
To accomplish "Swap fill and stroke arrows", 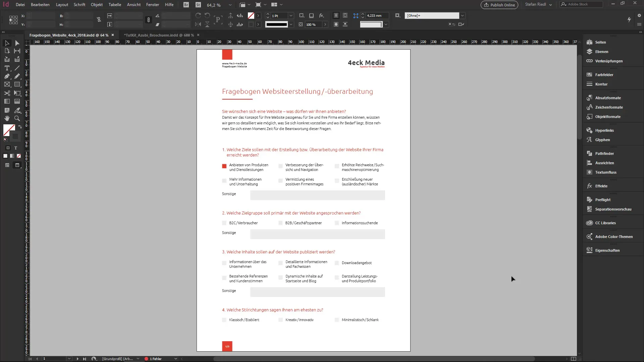I will click(20, 127).
